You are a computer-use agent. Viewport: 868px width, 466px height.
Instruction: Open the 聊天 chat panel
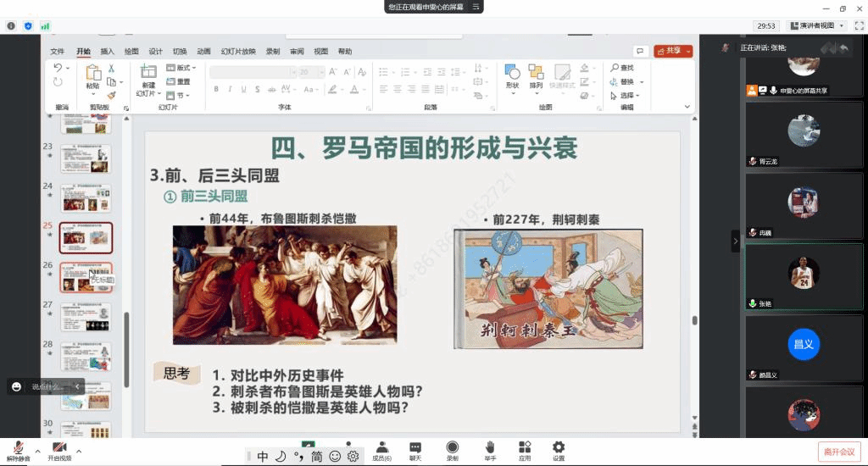(415, 450)
